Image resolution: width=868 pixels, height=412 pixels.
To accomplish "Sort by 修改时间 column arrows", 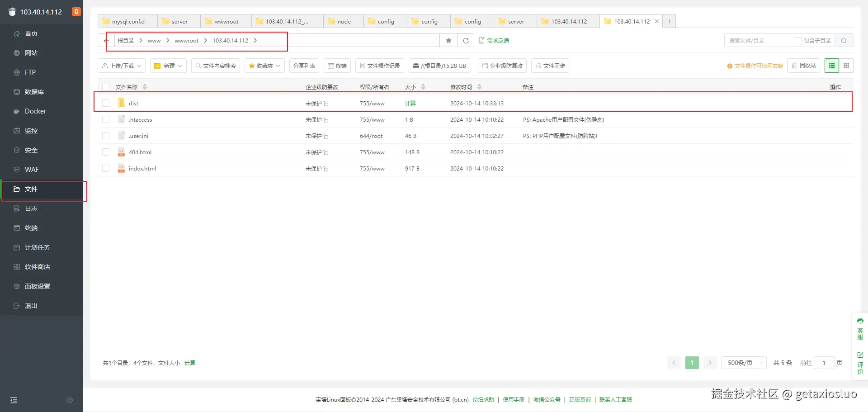I will [479, 87].
